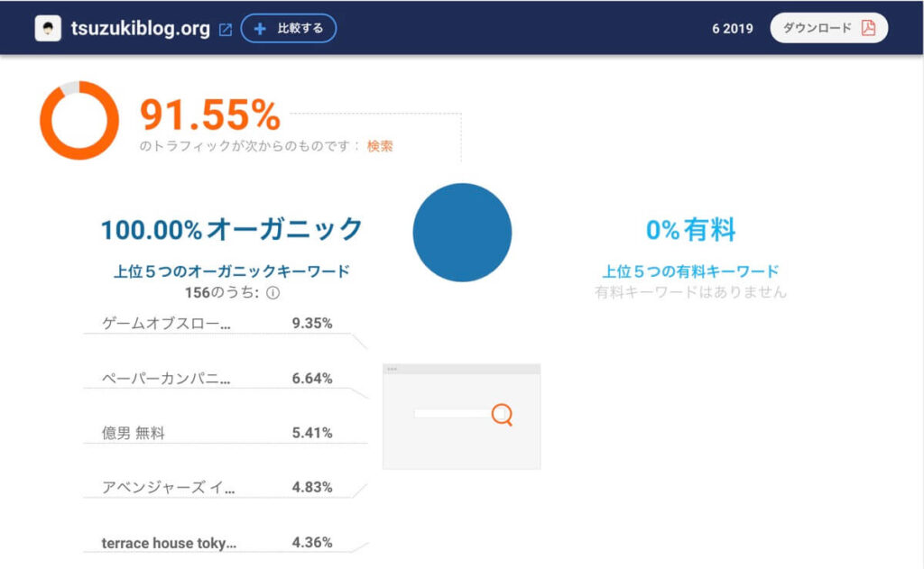Click the tsuzukiblog.org domain title
The image size is (924, 569).
click(140, 28)
